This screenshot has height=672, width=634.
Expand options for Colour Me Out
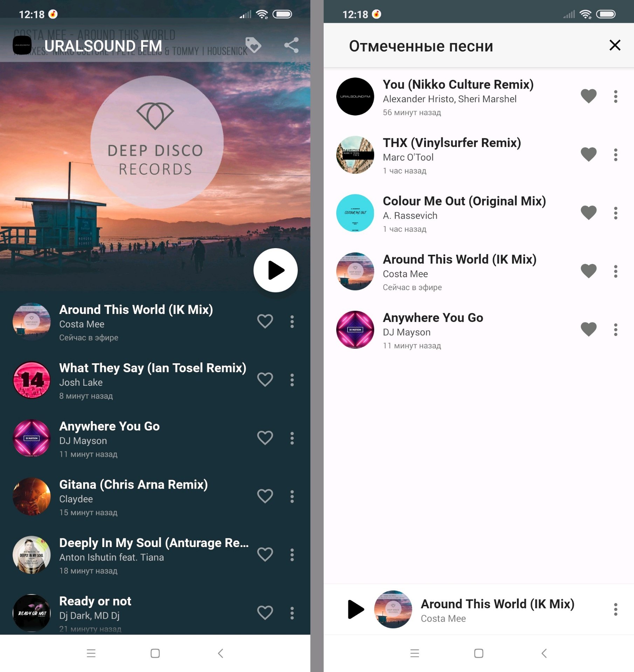click(x=616, y=213)
